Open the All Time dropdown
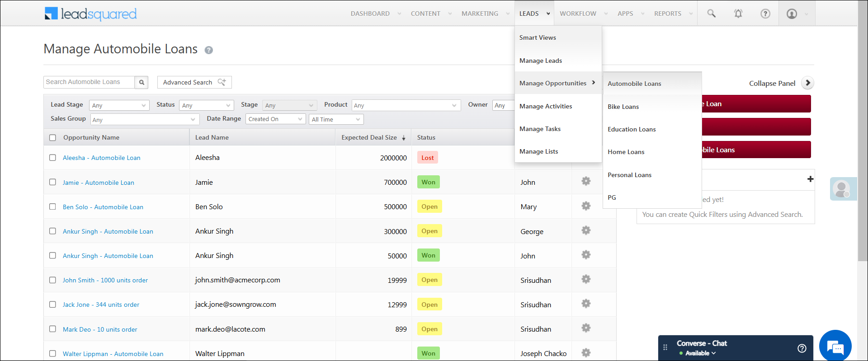The width and height of the screenshot is (868, 361). pos(336,119)
